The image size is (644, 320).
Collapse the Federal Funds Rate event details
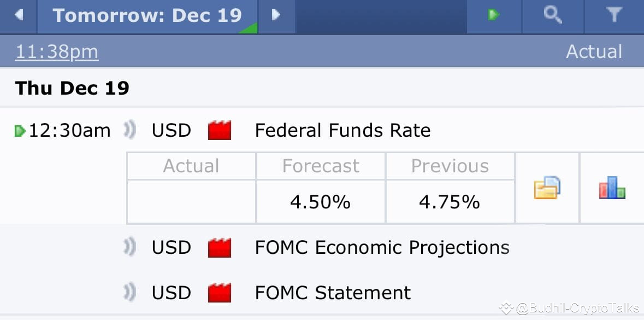342,131
